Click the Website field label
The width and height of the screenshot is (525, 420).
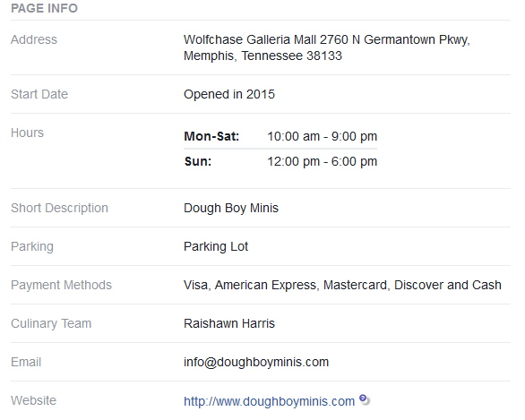pyautogui.click(x=33, y=400)
